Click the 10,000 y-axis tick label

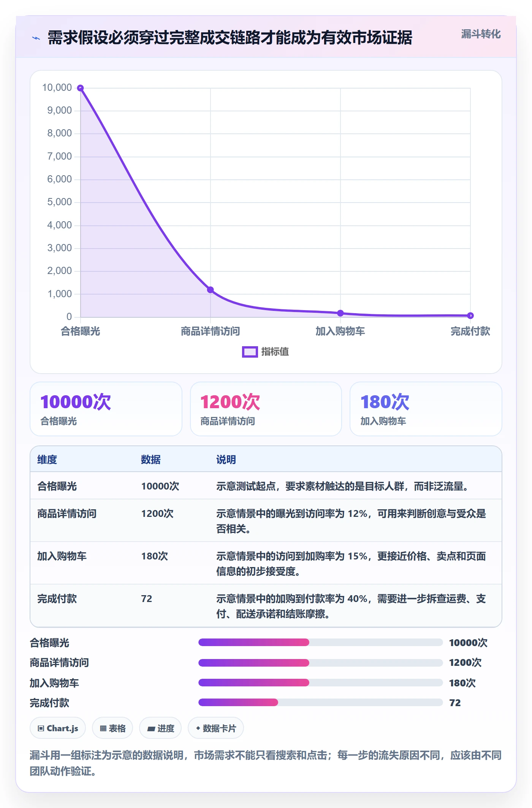pyautogui.click(x=57, y=88)
